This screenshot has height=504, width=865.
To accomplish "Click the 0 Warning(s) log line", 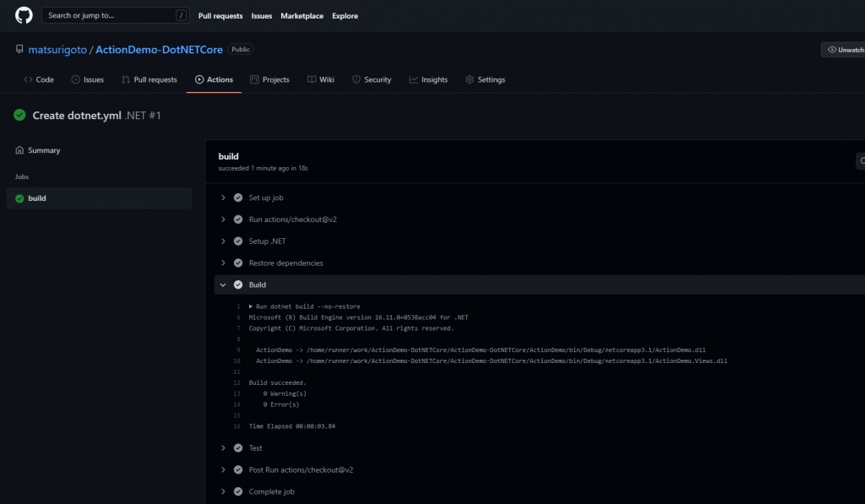I will pyautogui.click(x=285, y=393).
